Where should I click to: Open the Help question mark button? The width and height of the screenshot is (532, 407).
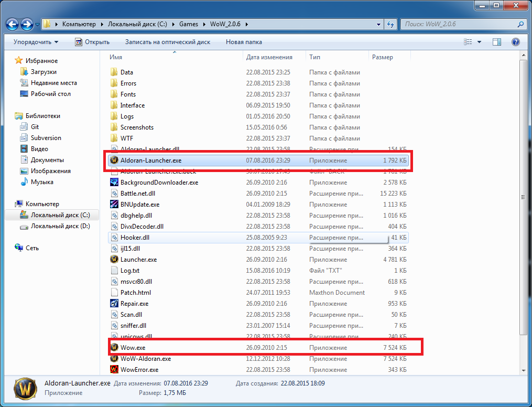(516, 42)
